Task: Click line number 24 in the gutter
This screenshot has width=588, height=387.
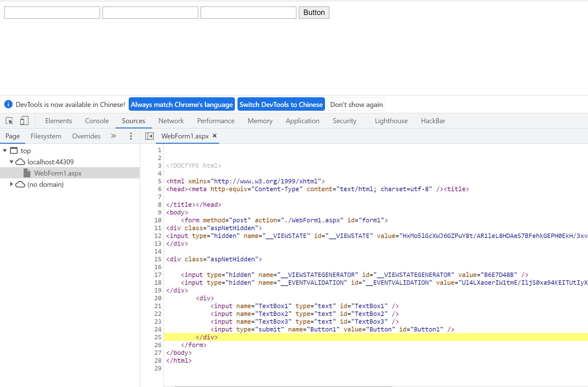Action: pyautogui.click(x=158, y=329)
